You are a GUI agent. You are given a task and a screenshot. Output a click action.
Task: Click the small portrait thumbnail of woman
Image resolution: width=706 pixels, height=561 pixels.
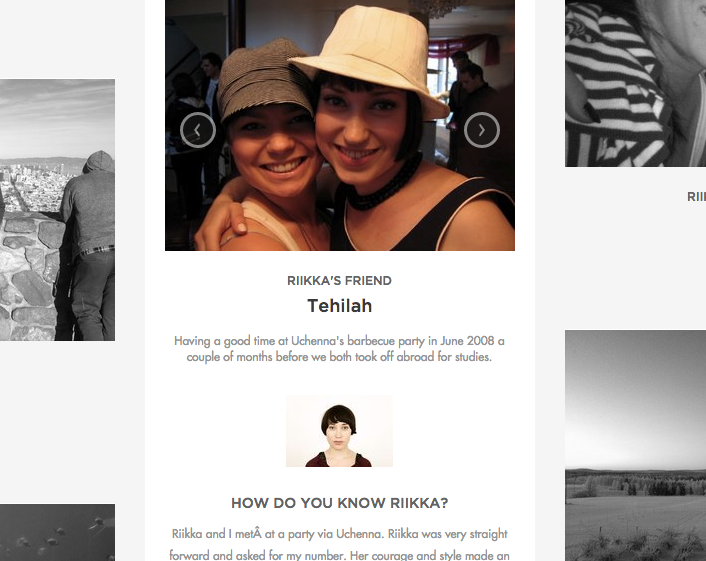(x=339, y=431)
